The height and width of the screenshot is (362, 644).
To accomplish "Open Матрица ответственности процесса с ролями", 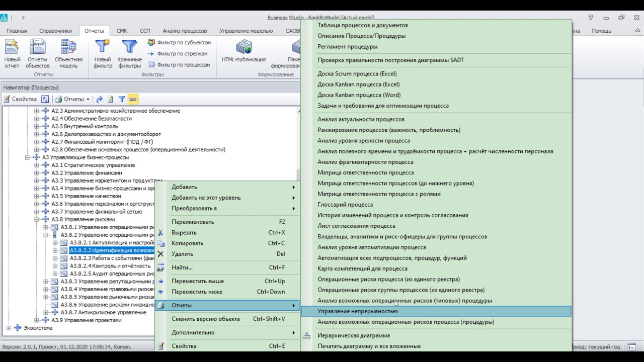I will point(436,194).
